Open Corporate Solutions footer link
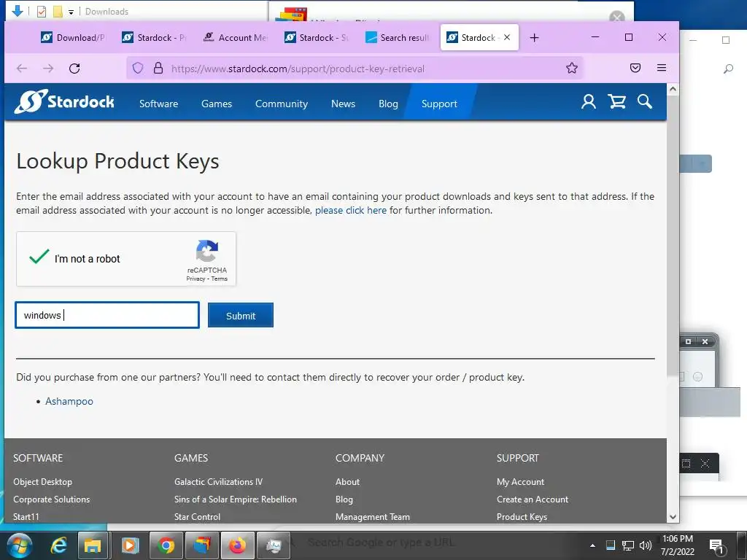The height and width of the screenshot is (560, 747). coord(52,499)
